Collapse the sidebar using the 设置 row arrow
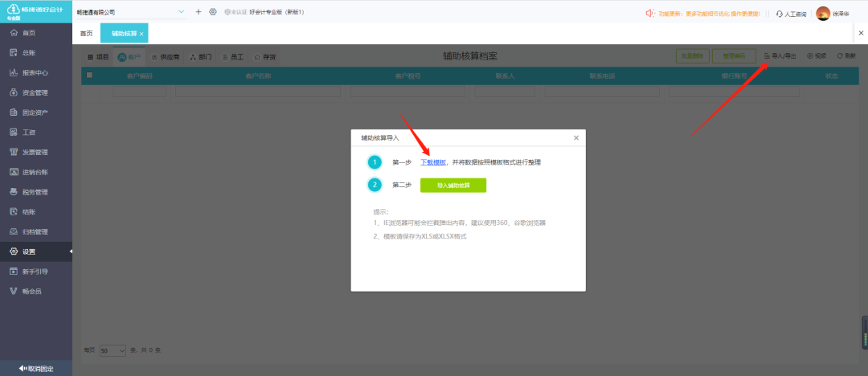This screenshot has height=376, width=868. pyautogui.click(x=70, y=252)
